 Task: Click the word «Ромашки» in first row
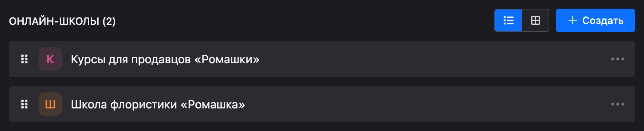tap(227, 59)
